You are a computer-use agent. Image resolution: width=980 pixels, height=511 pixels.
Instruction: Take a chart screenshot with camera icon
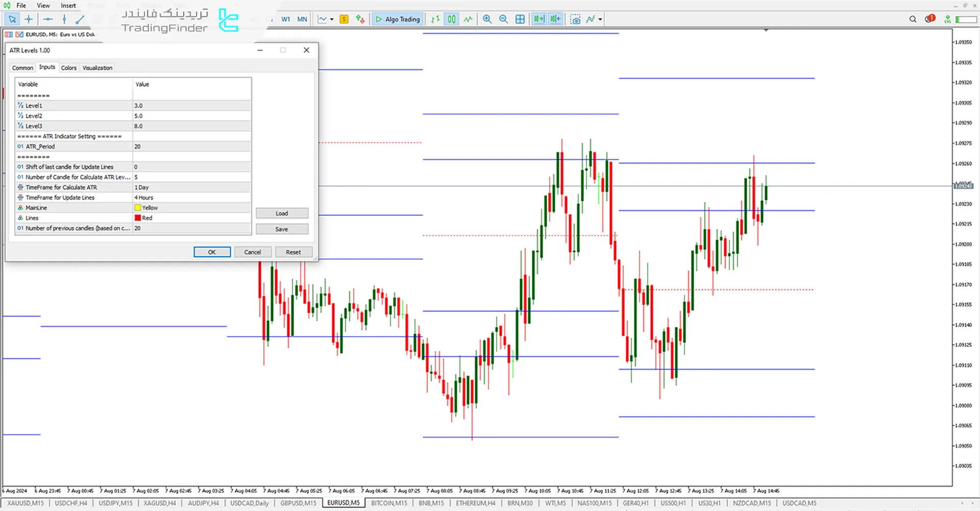click(x=575, y=19)
